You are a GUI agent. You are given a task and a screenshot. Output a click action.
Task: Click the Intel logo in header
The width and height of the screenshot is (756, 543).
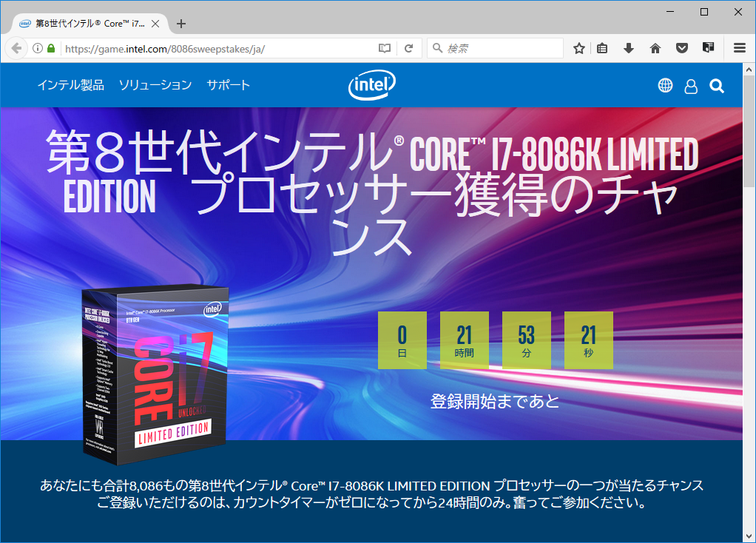pyautogui.click(x=372, y=85)
